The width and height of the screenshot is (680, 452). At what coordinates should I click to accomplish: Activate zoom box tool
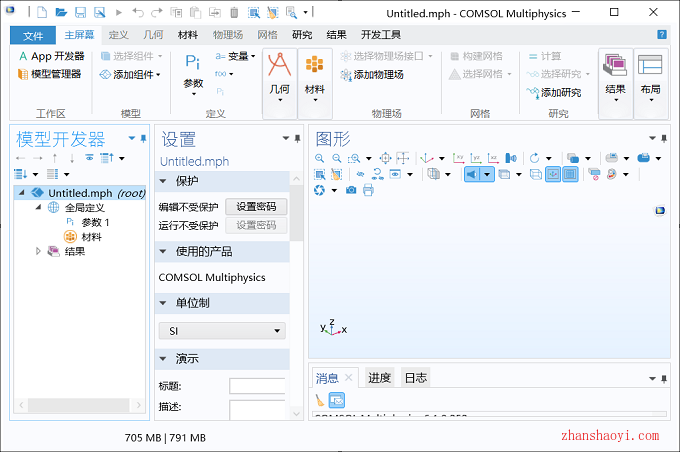(x=354, y=158)
